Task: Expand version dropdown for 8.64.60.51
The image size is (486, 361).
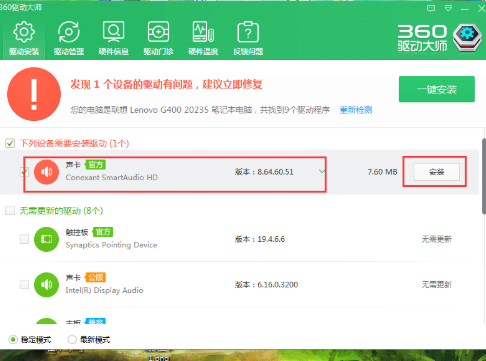Action: tap(322, 171)
